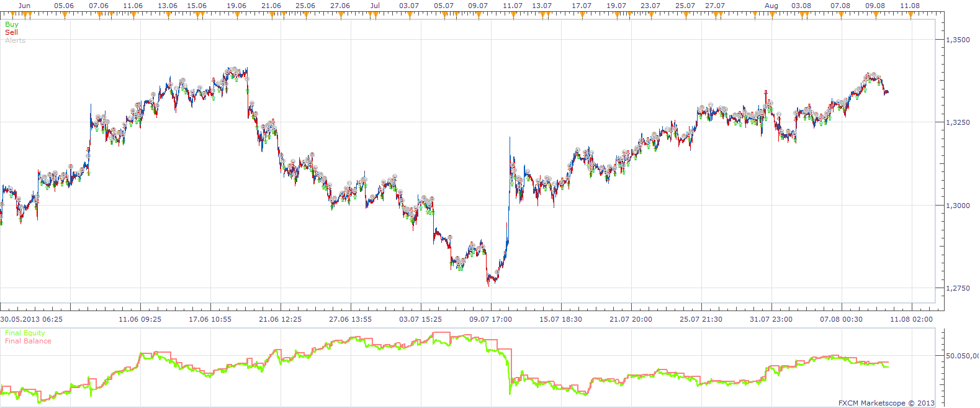Select the greyed Alerts legend label

[x=16, y=40]
